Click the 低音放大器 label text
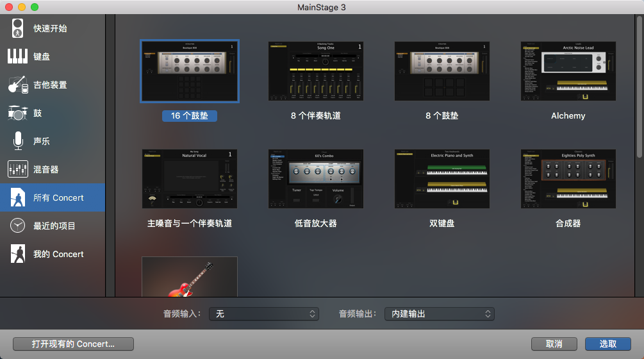Image resolution: width=644 pixels, height=359 pixels. click(x=315, y=224)
